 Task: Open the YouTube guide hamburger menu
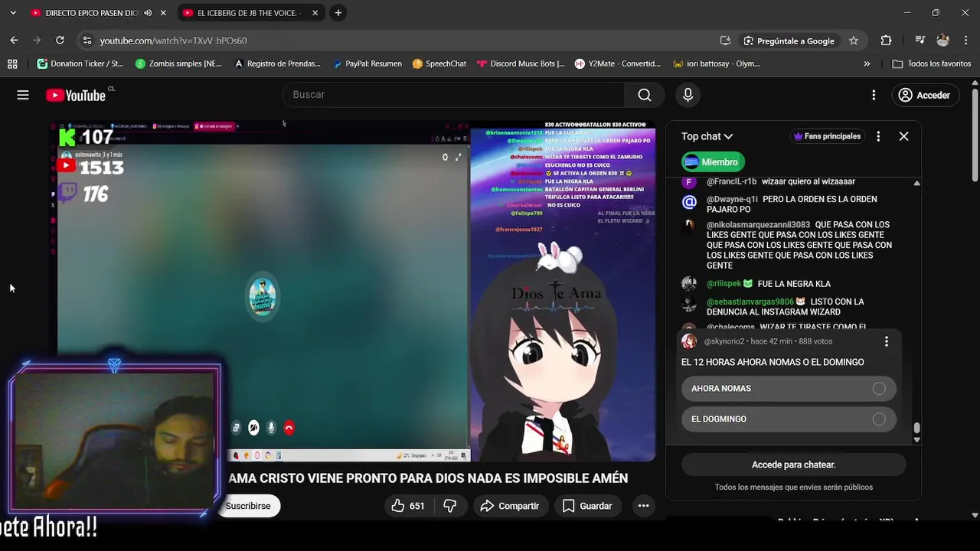pyautogui.click(x=23, y=95)
